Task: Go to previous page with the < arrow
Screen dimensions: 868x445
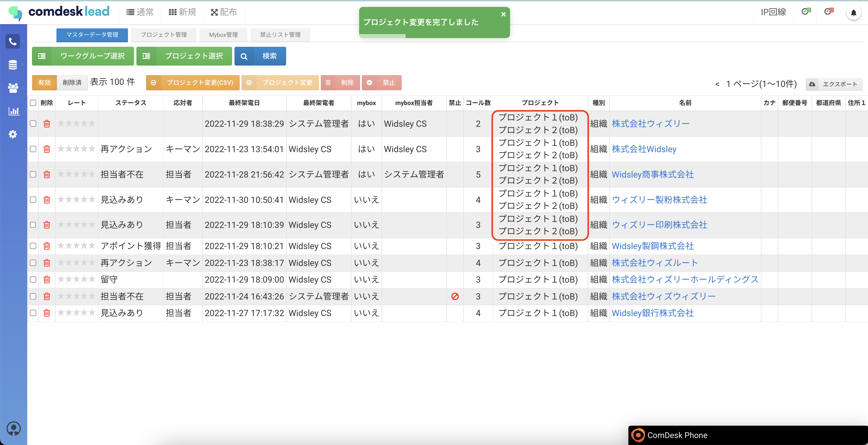Action: coord(717,84)
